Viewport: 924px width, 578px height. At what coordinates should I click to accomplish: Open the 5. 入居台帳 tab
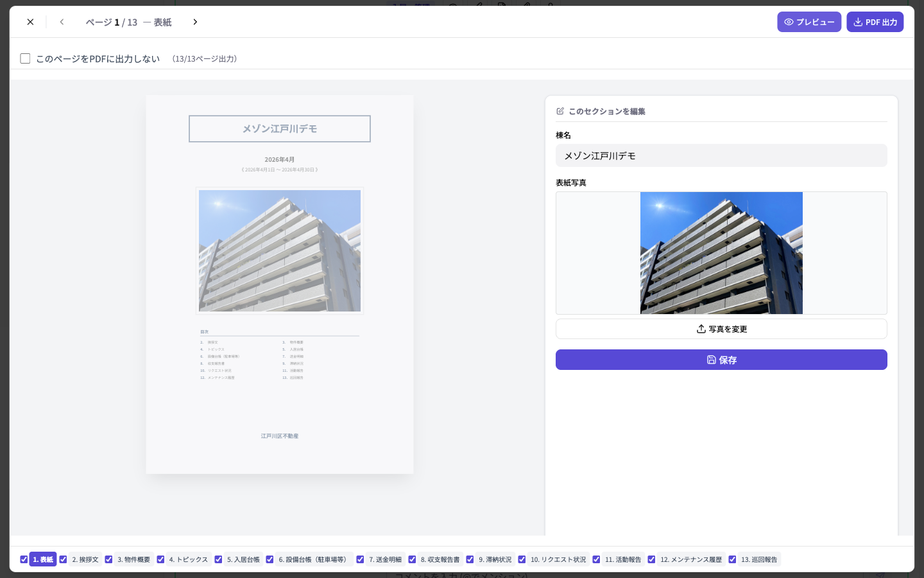point(243,559)
